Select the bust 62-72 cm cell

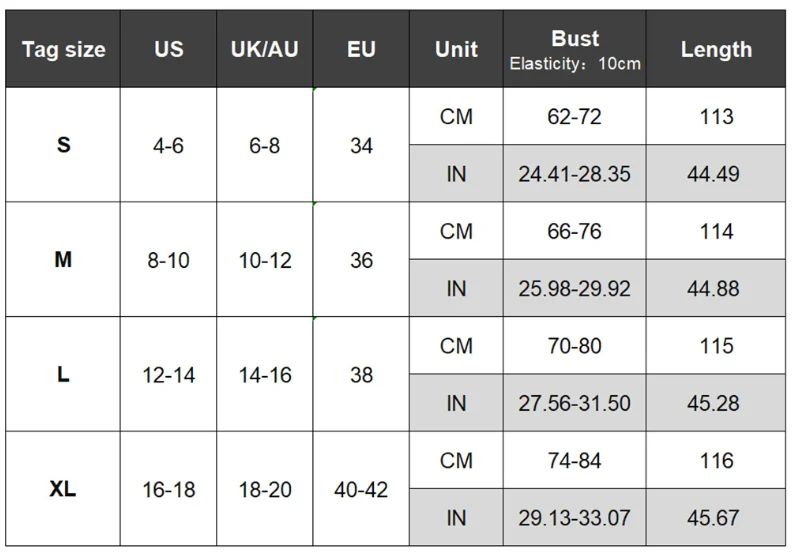pyautogui.click(x=575, y=117)
